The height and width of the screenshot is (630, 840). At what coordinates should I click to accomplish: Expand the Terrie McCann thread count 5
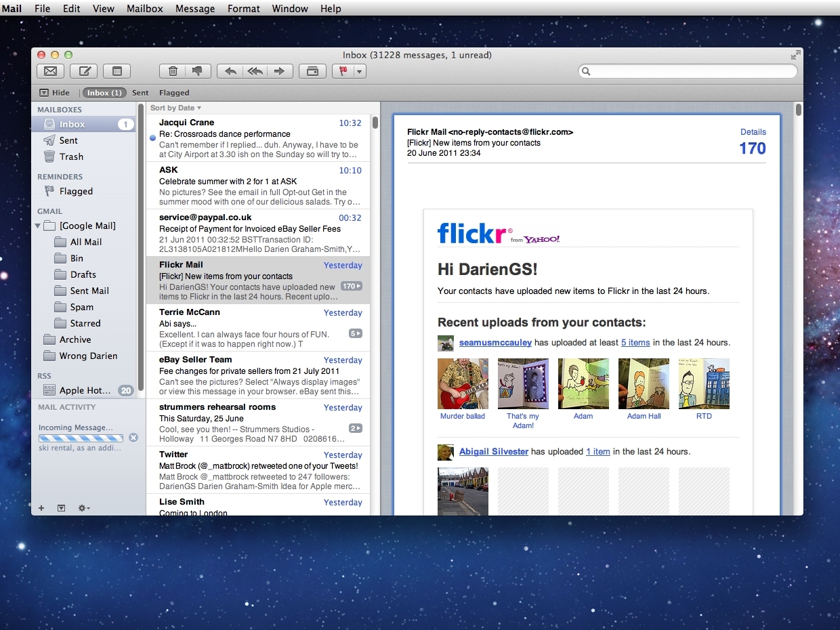[x=356, y=333]
